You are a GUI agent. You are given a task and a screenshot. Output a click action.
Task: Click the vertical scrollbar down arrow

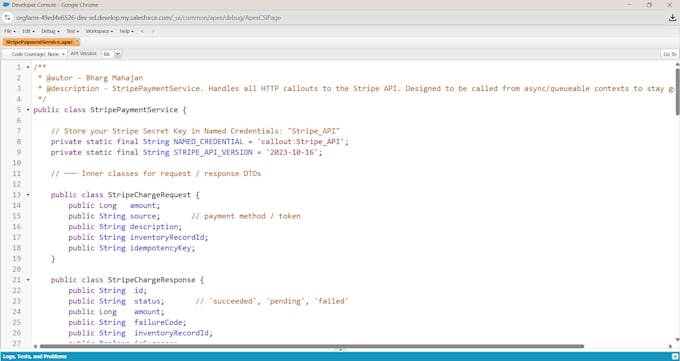point(677,340)
